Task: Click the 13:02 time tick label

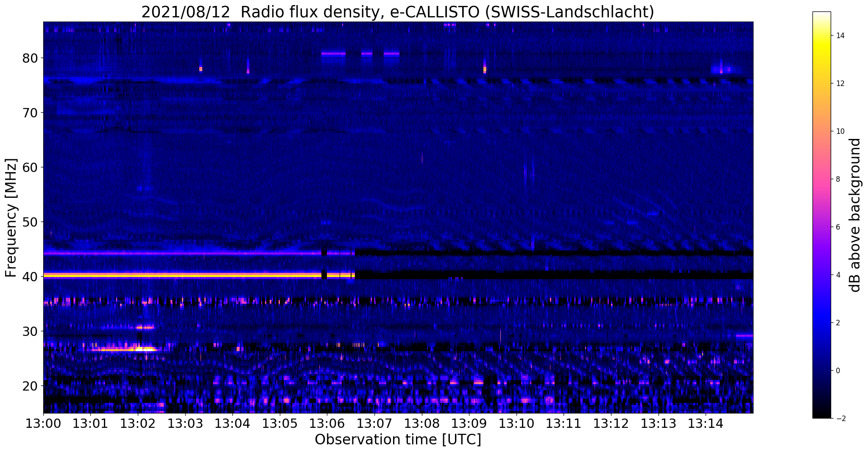Action: [x=137, y=424]
